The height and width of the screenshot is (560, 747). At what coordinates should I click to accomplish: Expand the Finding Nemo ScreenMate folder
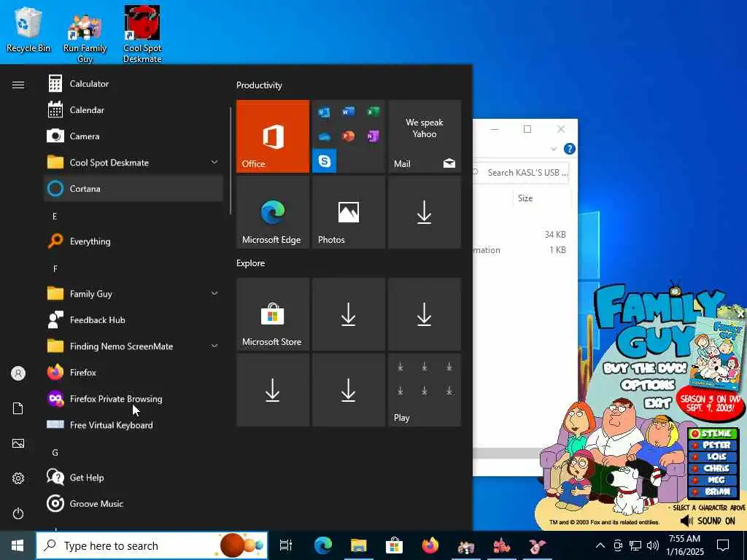214,346
